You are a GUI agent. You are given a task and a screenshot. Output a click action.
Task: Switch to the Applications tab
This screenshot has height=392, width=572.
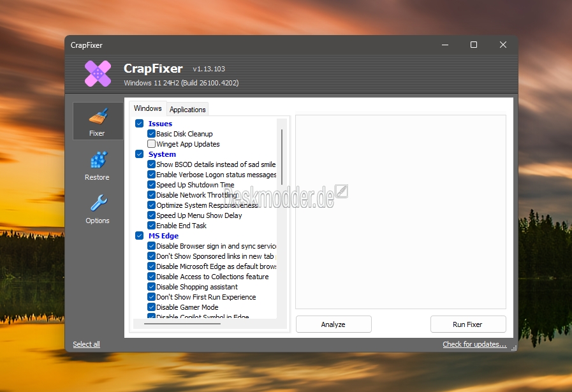click(x=187, y=110)
